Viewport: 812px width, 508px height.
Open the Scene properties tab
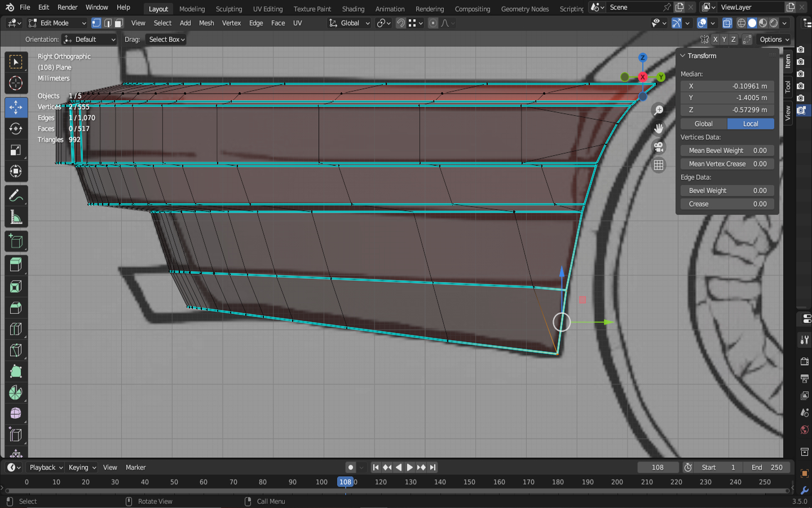coord(805,413)
